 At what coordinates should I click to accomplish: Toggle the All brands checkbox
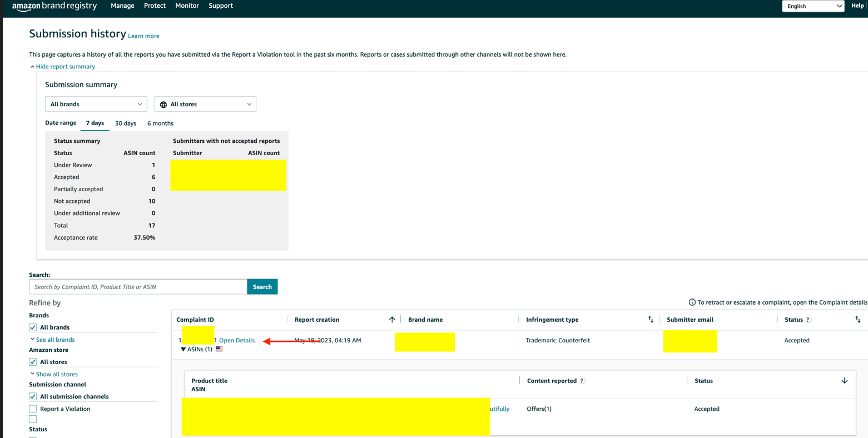click(33, 327)
